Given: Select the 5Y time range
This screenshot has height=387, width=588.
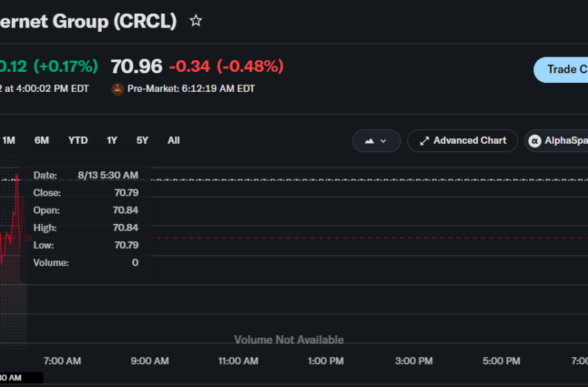Looking at the screenshot, I should (x=142, y=140).
